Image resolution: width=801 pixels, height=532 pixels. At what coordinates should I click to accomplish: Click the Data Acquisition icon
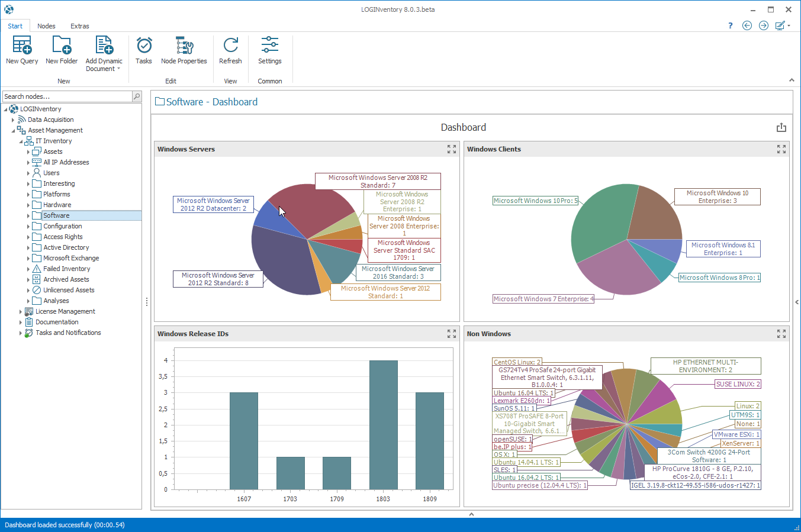(21, 120)
